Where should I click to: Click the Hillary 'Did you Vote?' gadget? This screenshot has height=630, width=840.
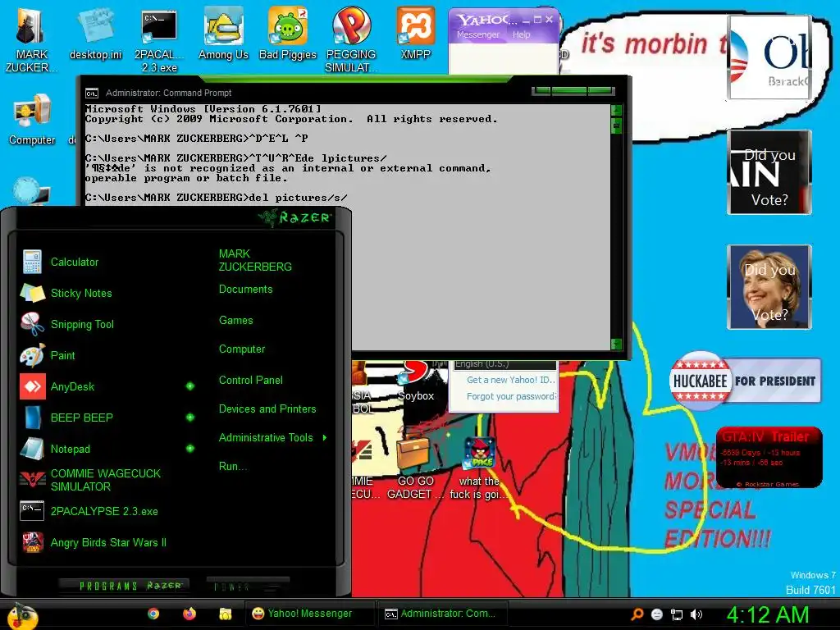769,287
